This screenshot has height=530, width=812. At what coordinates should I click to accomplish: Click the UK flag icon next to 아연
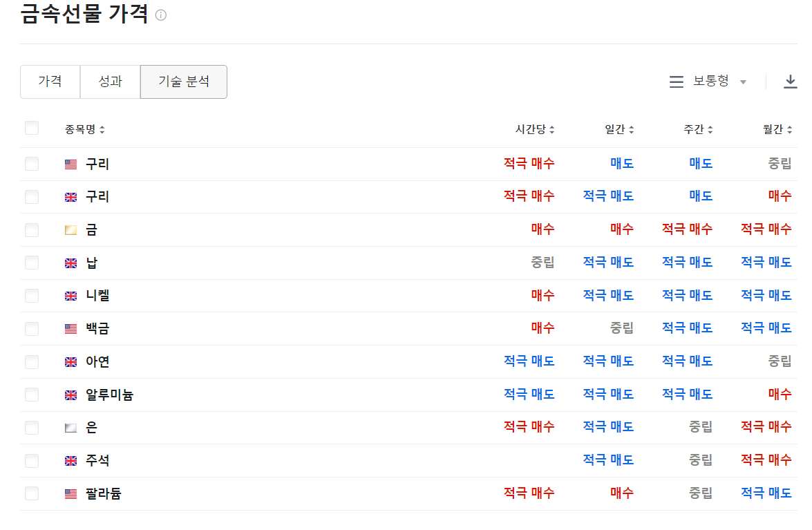coord(71,362)
